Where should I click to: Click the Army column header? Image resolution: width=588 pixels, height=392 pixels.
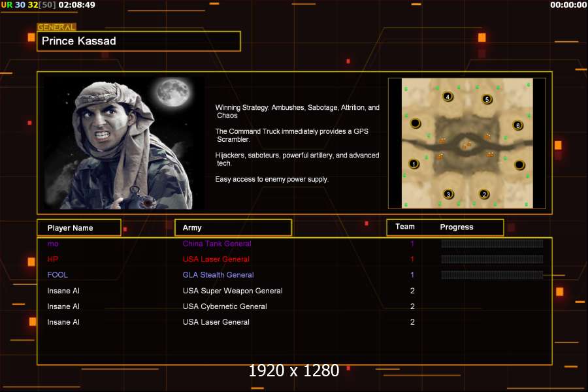(x=233, y=228)
